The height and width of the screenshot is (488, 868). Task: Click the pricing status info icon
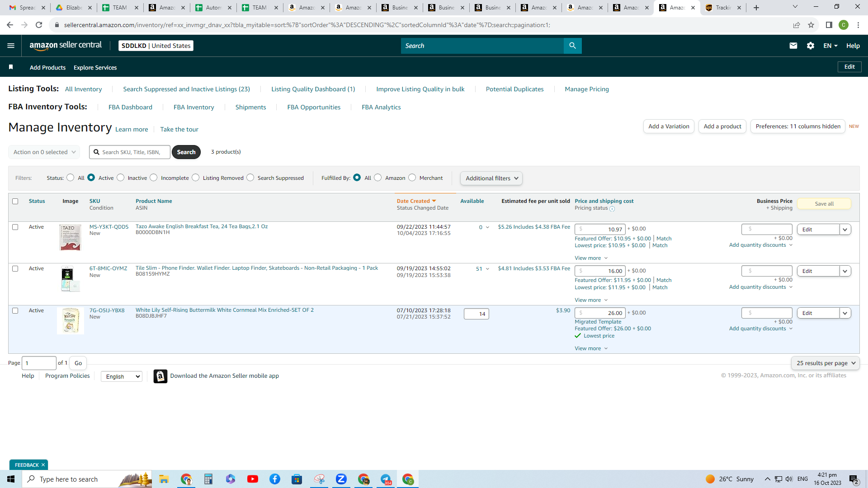612,209
